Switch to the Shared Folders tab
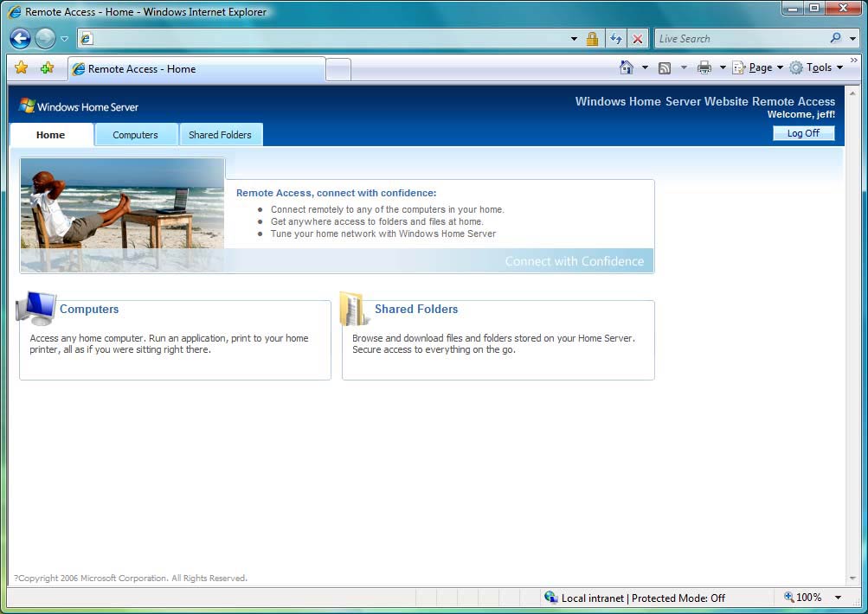868x614 pixels. tap(220, 135)
